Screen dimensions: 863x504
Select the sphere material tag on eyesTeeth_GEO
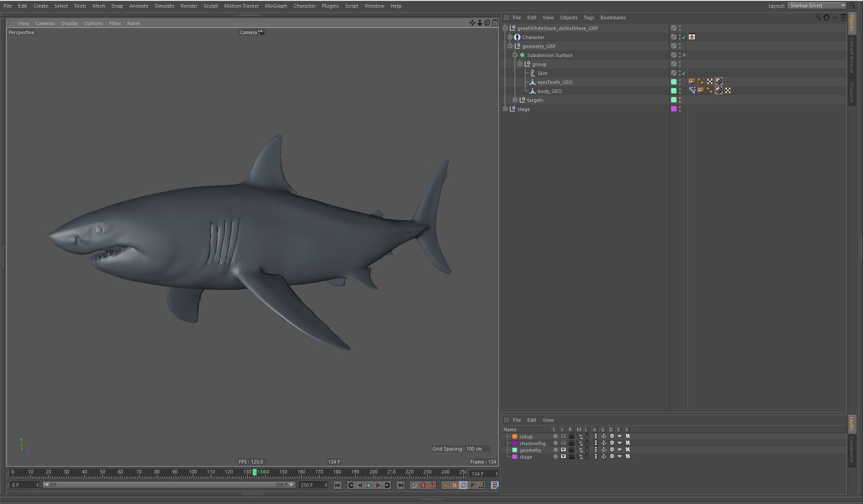click(x=719, y=81)
